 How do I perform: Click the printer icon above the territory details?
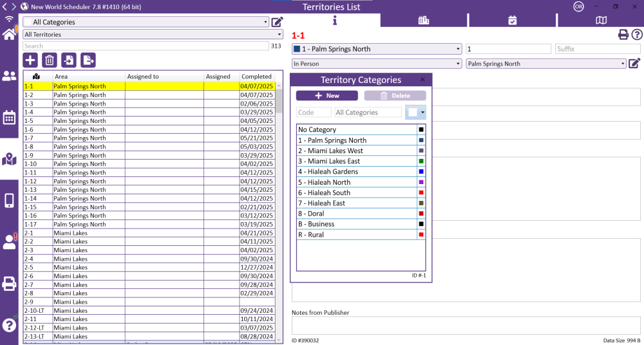tap(623, 35)
